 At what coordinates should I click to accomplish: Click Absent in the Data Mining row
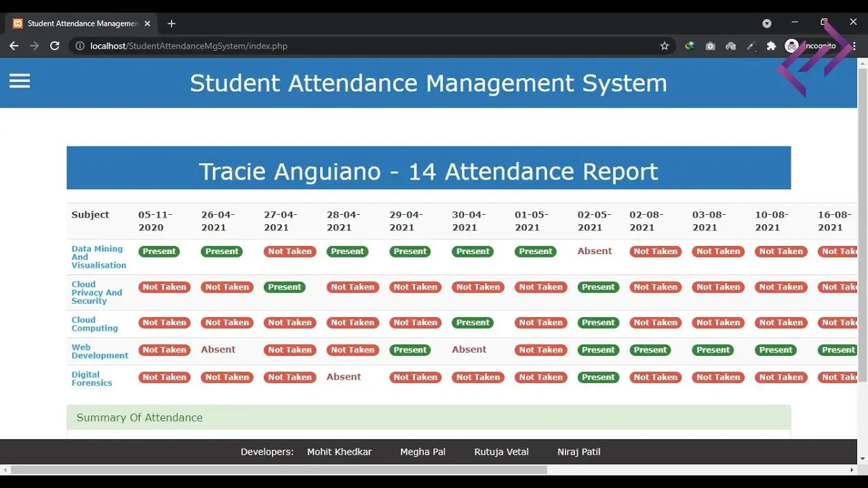[x=595, y=251]
